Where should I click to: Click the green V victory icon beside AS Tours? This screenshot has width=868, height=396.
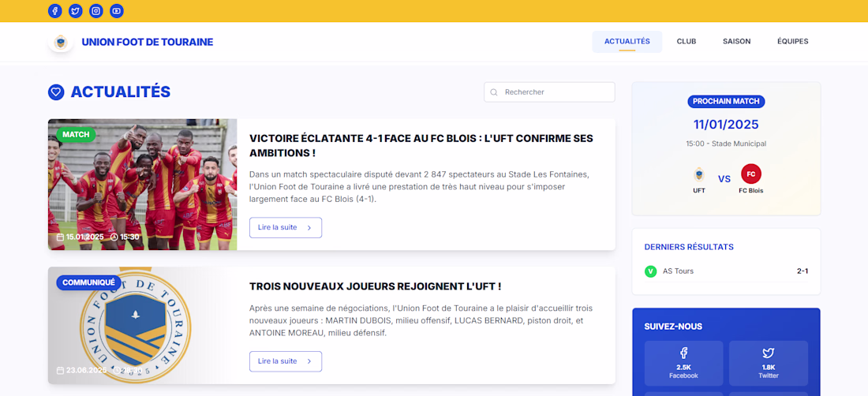pos(651,271)
